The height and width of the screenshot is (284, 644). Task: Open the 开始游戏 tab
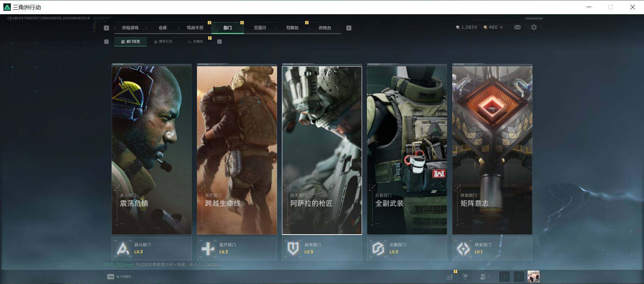pyautogui.click(x=130, y=28)
